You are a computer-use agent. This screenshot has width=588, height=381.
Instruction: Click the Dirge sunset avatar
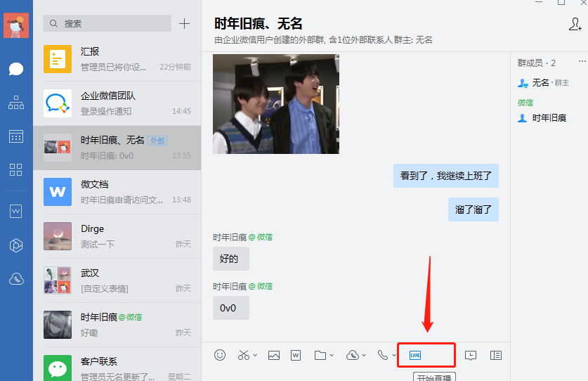coord(58,236)
